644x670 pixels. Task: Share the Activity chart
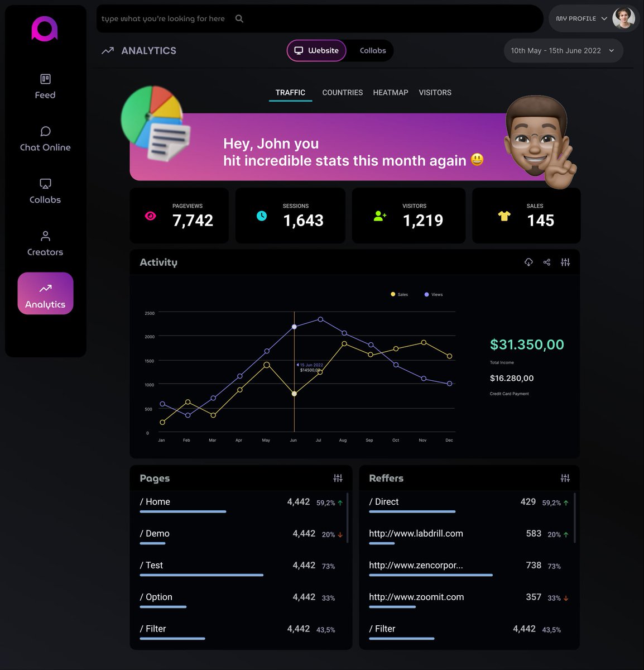tap(547, 262)
